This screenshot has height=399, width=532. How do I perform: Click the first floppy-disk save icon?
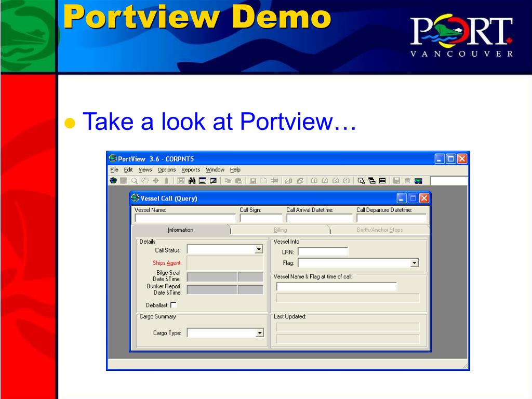point(253,181)
